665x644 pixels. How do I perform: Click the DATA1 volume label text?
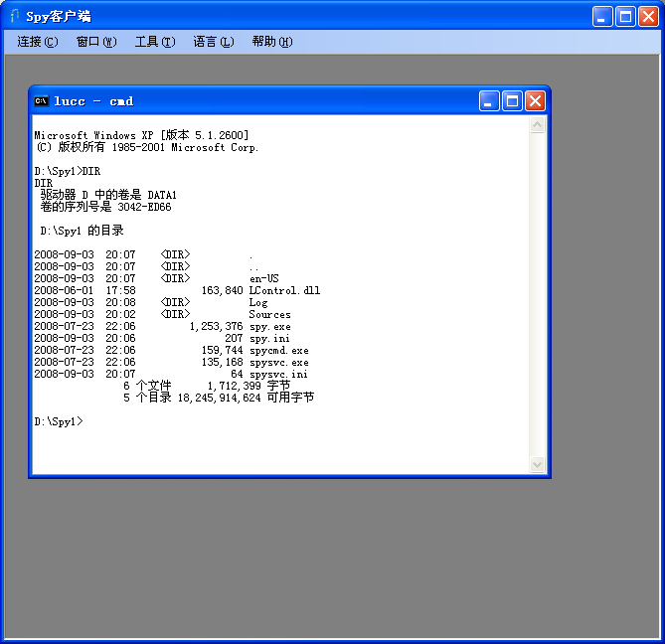[162, 195]
